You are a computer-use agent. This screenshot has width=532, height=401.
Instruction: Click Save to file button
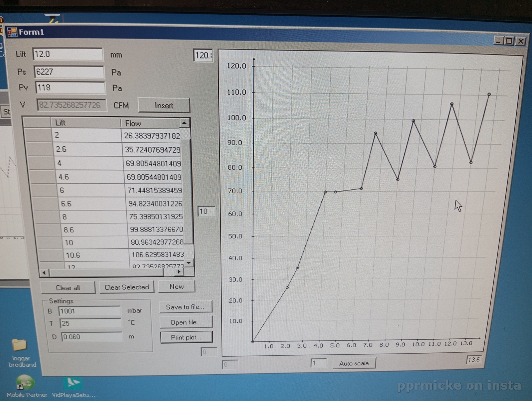pos(185,307)
